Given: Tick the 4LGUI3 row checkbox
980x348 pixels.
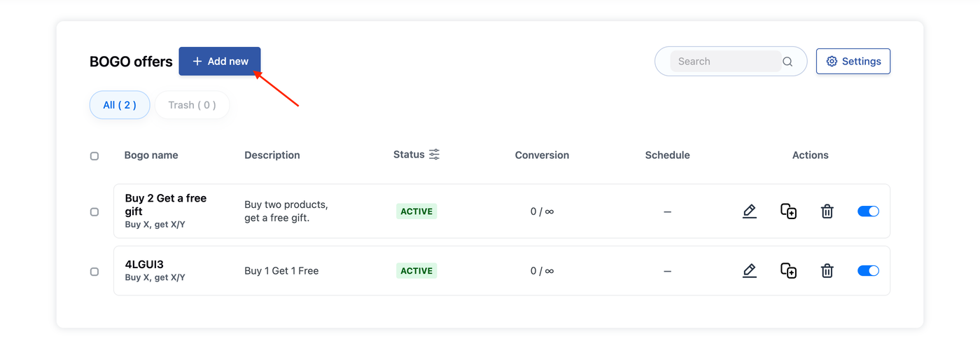Looking at the screenshot, I should pyautogui.click(x=94, y=271).
